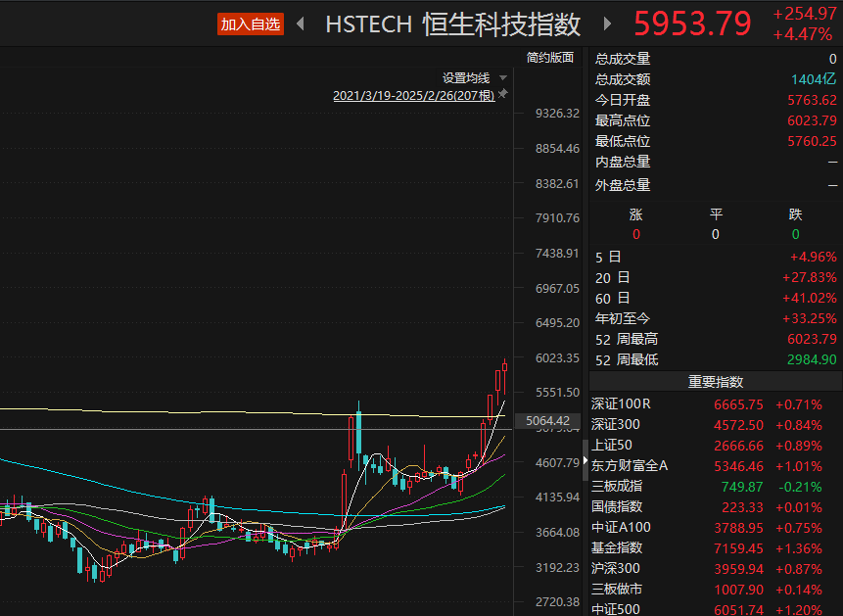The height and width of the screenshot is (616, 843).
Task: Select the 重要指数 section header
Action: [715, 382]
